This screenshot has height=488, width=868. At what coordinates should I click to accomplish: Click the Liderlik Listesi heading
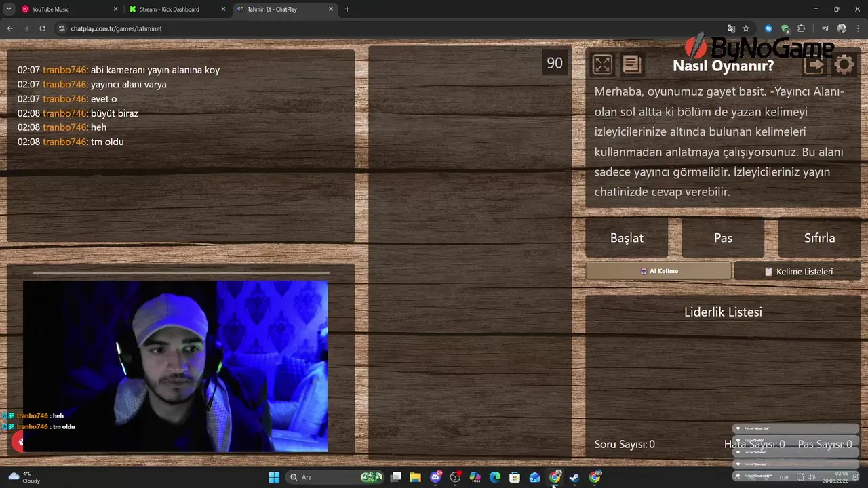[723, 312]
